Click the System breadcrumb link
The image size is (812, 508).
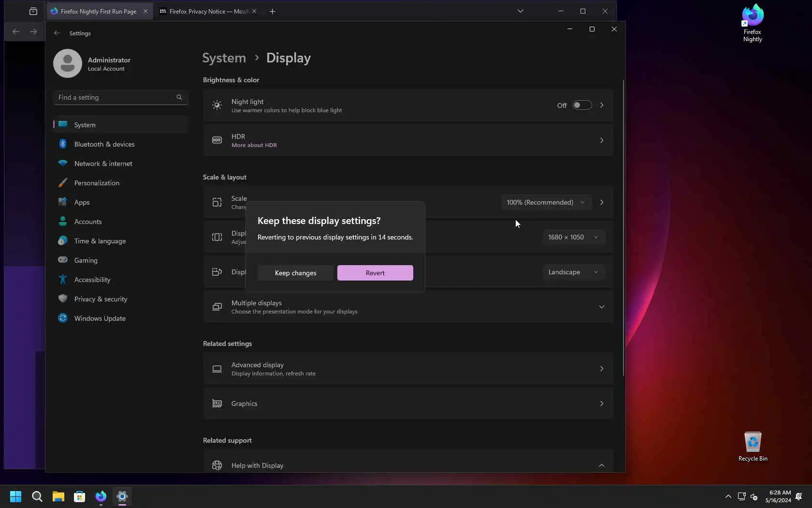224,58
